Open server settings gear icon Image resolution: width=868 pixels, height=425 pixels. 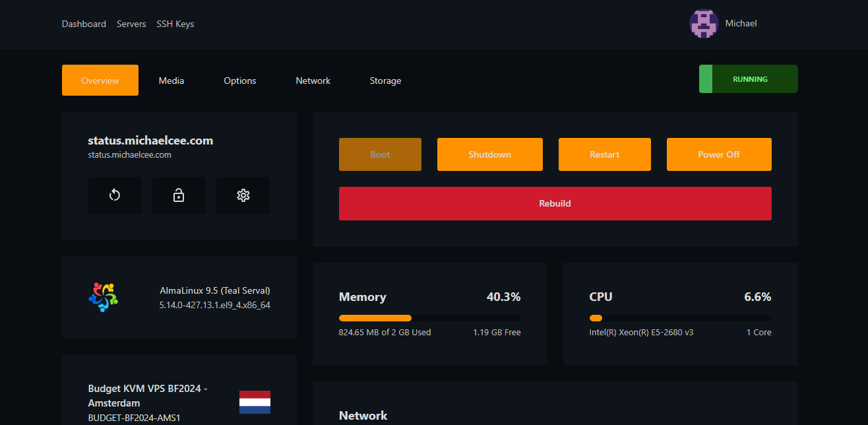pyautogui.click(x=243, y=195)
